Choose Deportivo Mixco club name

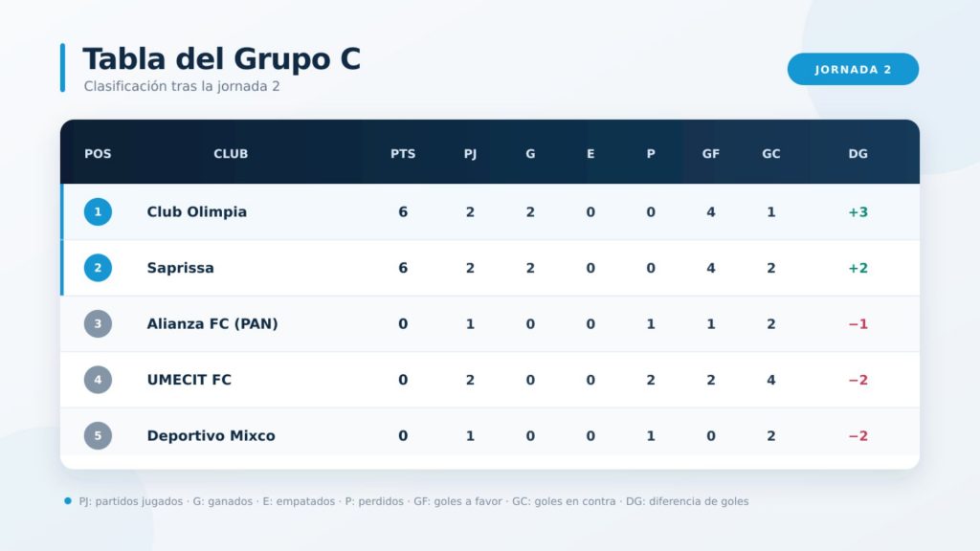click(x=212, y=435)
